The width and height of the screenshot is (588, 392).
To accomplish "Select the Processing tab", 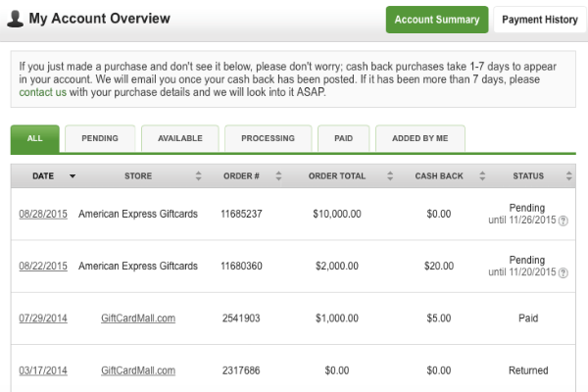I will point(268,138).
